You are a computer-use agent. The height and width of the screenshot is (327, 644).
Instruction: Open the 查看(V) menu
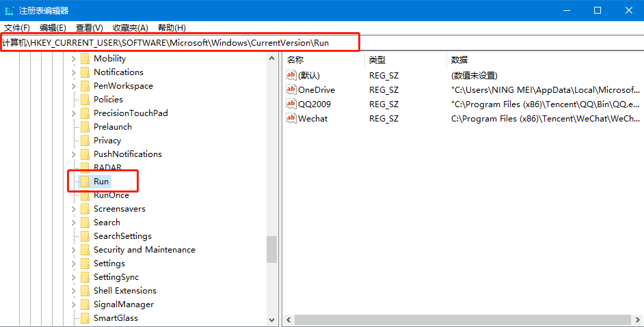[89, 28]
